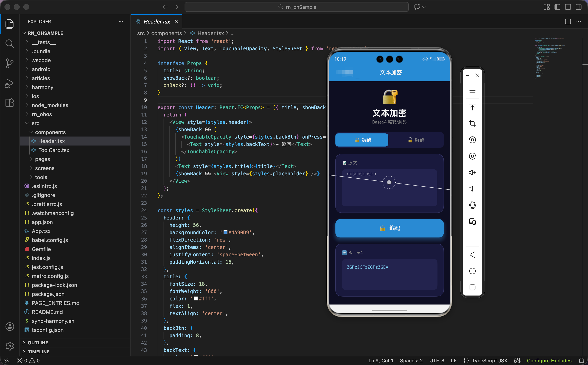Toggle the bottom panel
This screenshot has height=365, width=588.
click(x=568, y=7)
